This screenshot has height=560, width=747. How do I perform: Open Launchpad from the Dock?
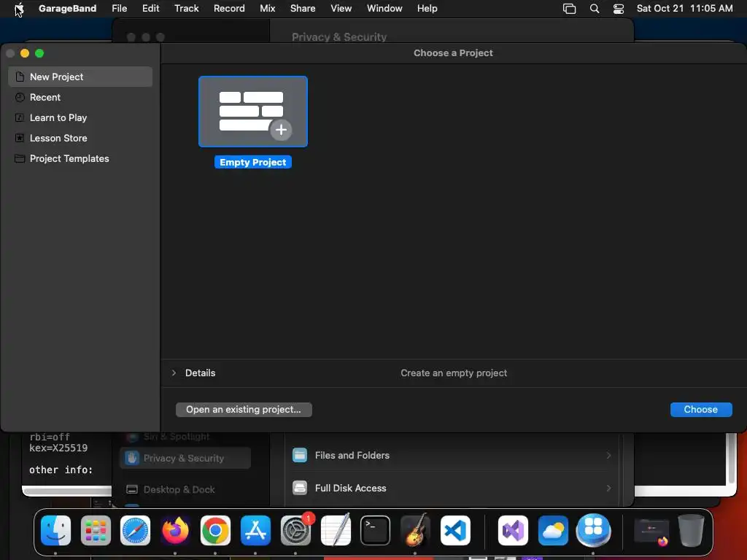click(x=96, y=531)
